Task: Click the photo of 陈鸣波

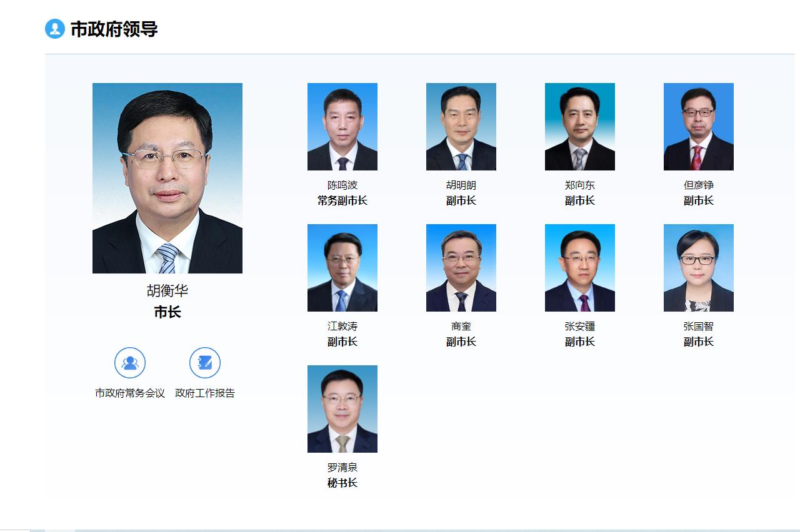Action: (x=342, y=127)
